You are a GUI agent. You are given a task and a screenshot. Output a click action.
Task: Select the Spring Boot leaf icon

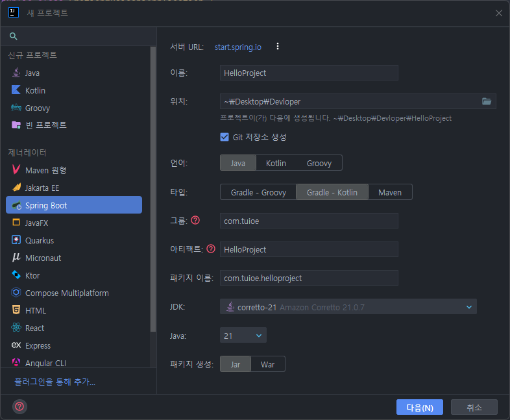click(16, 205)
